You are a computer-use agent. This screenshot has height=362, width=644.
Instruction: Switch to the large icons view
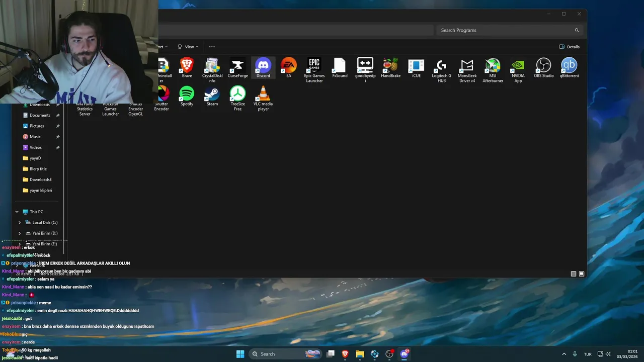(x=582, y=274)
